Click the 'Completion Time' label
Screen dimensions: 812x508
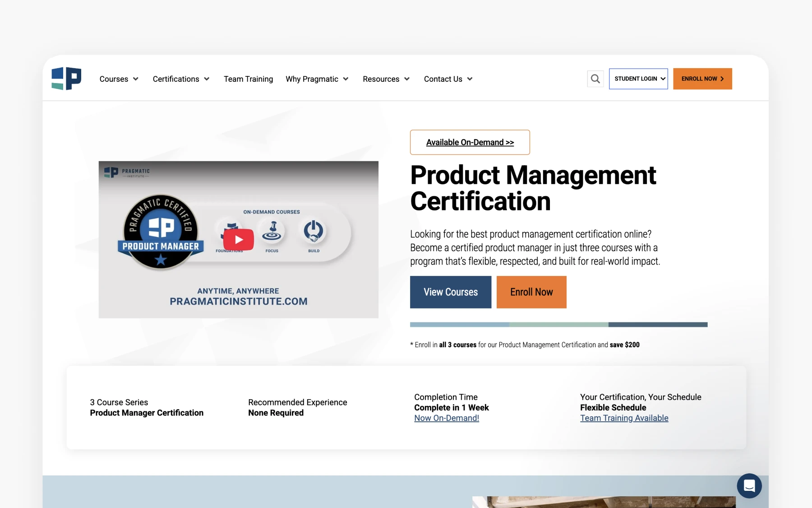pyautogui.click(x=446, y=397)
